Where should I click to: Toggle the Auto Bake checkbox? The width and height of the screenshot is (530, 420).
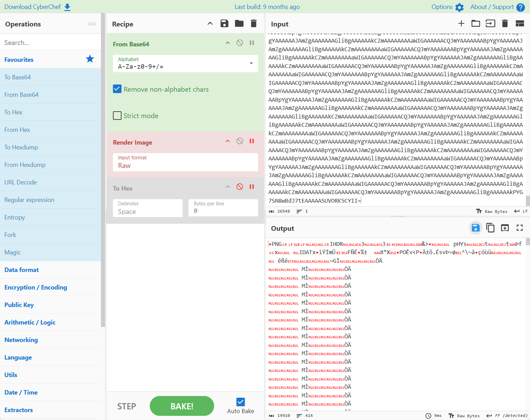pyautogui.click(x=241, y=402)
